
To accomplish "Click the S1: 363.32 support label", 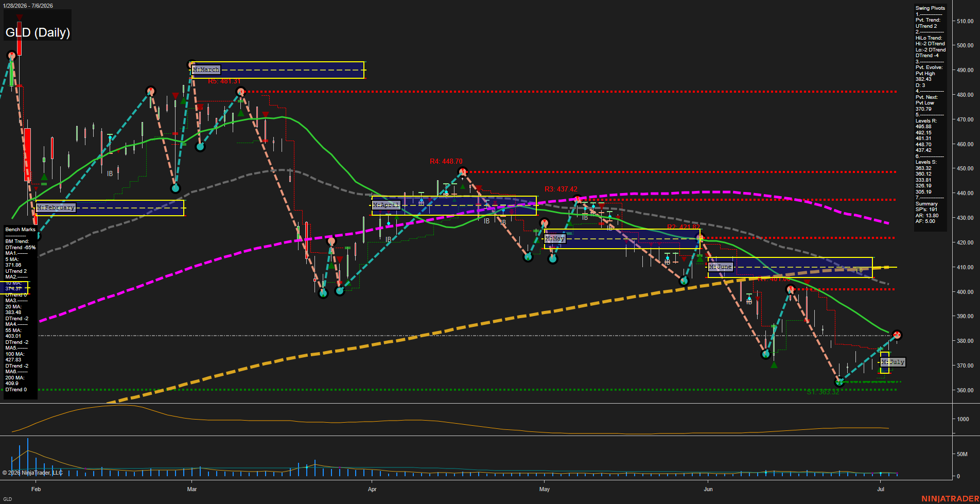I will click(823, 392).
